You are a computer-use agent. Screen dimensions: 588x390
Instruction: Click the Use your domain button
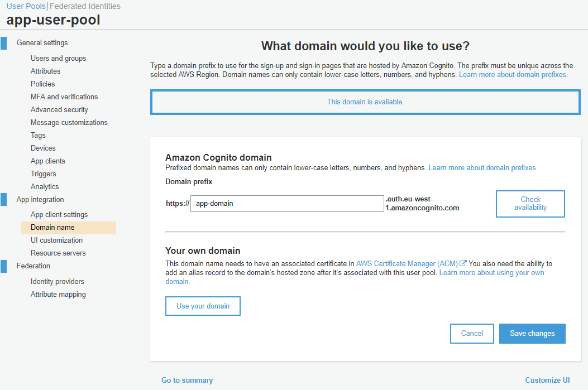tap(203, 306)
